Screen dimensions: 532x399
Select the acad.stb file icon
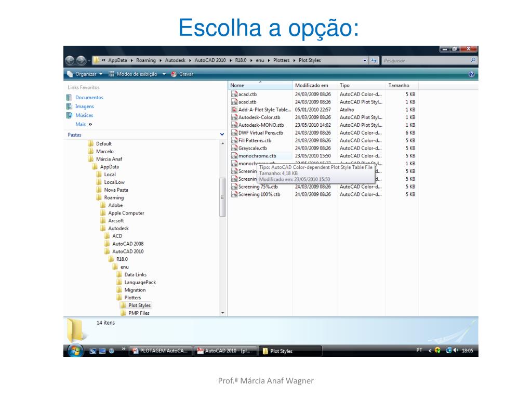click(x=234, y=102)
